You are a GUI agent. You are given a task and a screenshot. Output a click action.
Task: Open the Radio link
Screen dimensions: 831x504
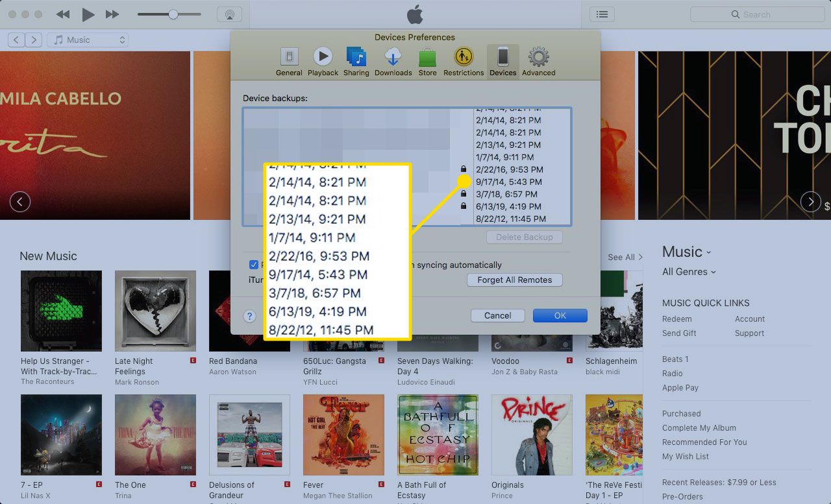coord(673,374)
